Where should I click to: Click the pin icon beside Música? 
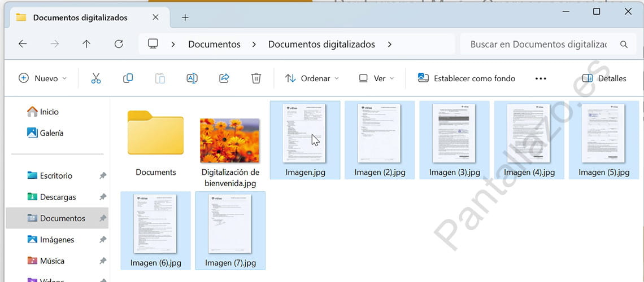click(x=103, y=261)
